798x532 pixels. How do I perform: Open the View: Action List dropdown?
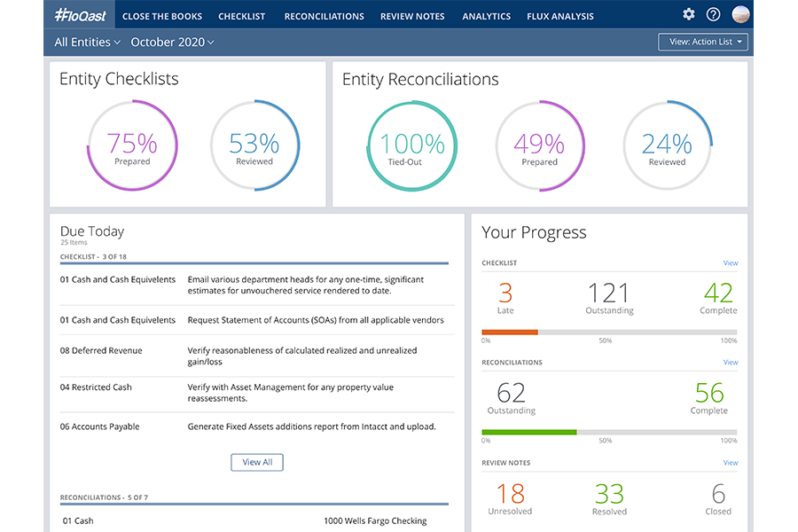pos(703,42)
